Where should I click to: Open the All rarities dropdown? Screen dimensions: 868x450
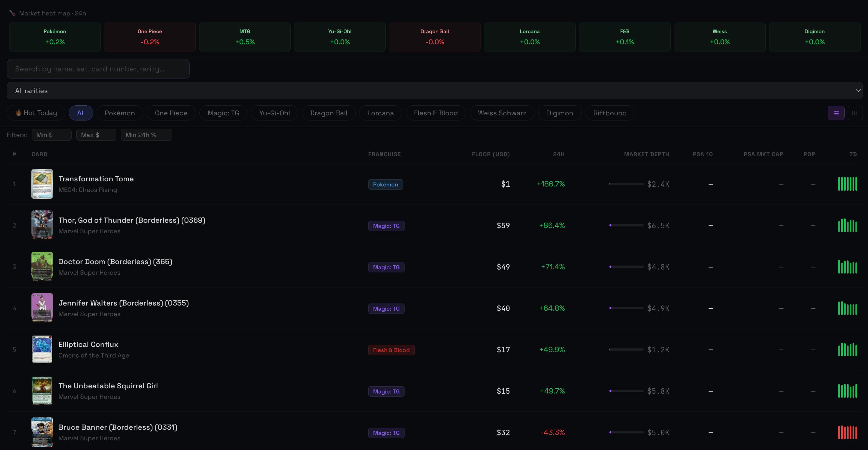[435, 91]
